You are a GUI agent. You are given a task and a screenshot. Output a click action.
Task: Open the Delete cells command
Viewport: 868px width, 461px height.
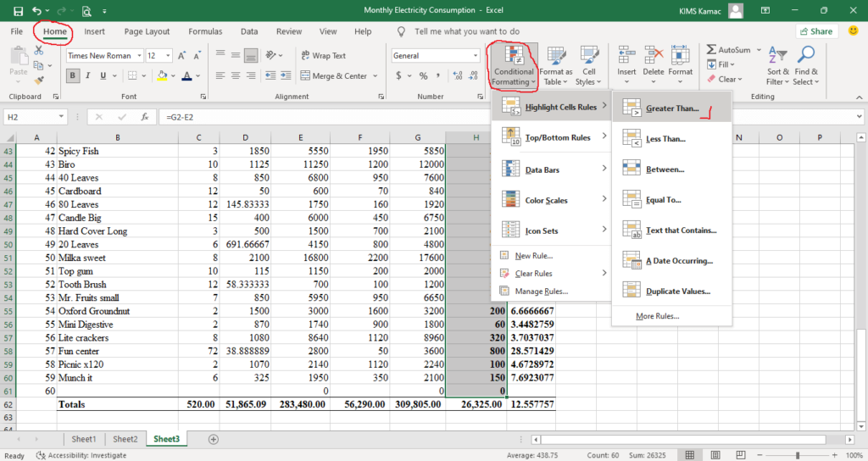(x=654, y=65)
